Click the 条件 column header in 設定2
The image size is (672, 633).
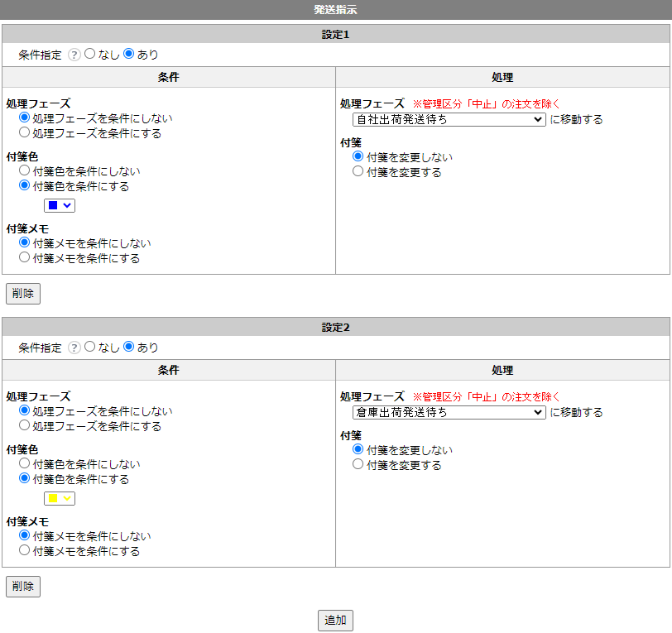(169, 370)
